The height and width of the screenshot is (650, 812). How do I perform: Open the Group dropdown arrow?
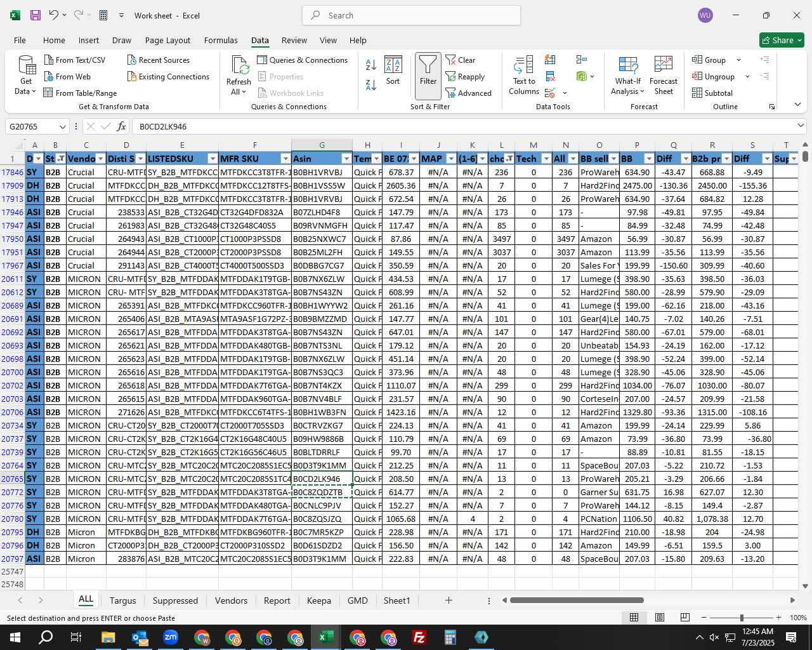click(738, 60)
